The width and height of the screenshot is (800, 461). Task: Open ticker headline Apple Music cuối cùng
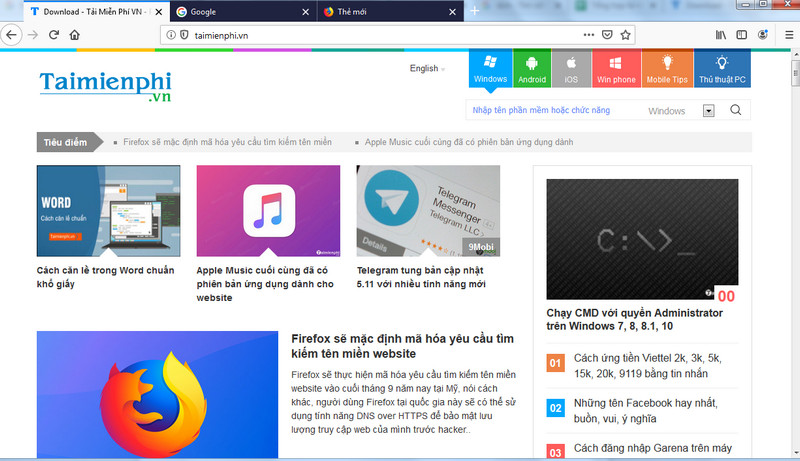click(468, 142)
